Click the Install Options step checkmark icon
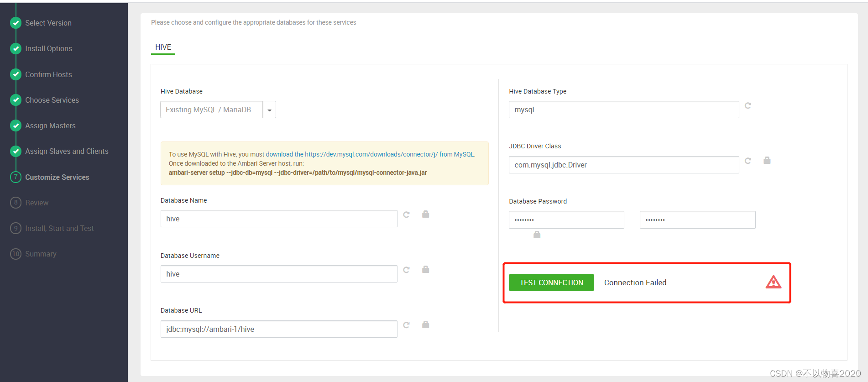This screenshot has width=868, height=382. click(x=16, y=48)
